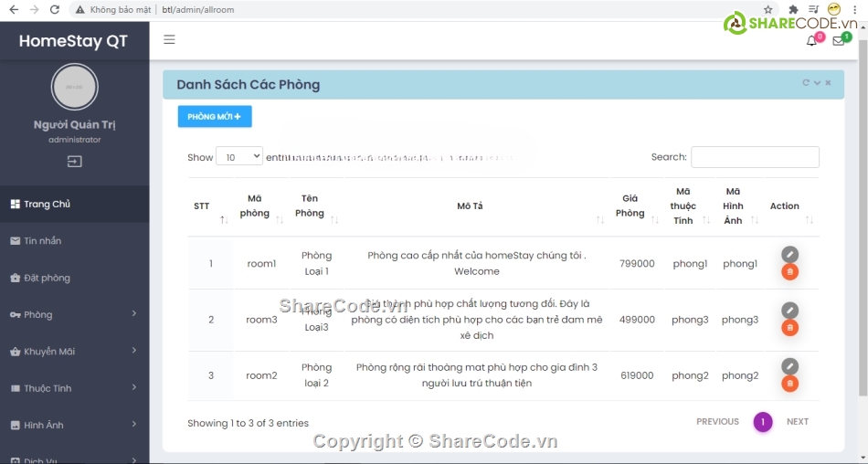
Task: Click the browser back arrow
Action: pyautogui.click(x=14, y=9)
